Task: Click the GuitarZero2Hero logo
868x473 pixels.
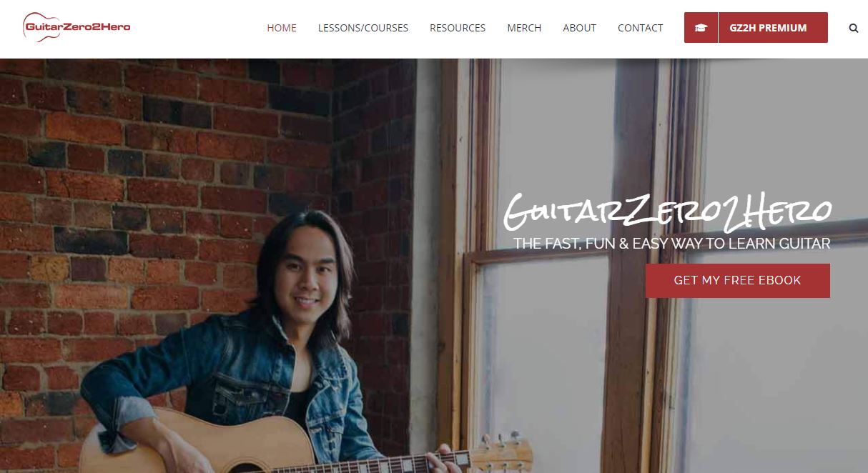Action: tap(77, 27)
